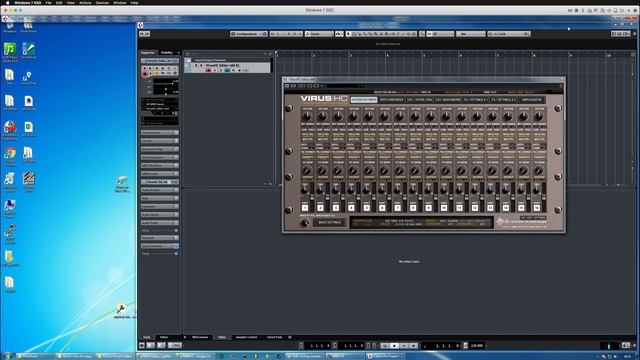Adjust the master knob left of MULTI SETTINGS
640x360 pixels.
[305, 223]
